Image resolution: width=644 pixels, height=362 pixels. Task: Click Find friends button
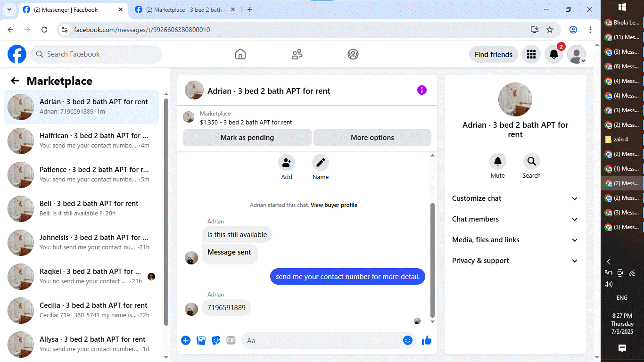494,54
